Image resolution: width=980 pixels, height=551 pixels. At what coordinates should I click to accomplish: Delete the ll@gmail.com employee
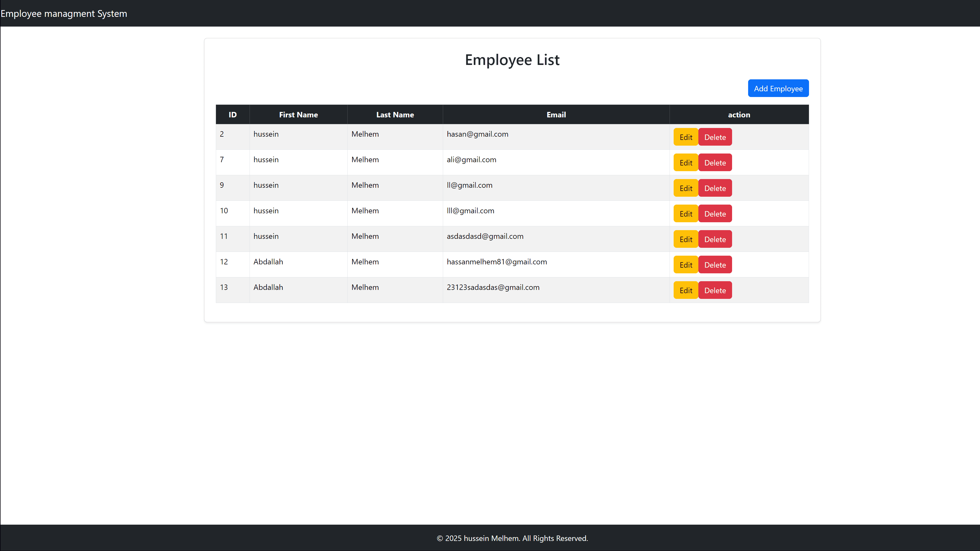coord(714,188)
